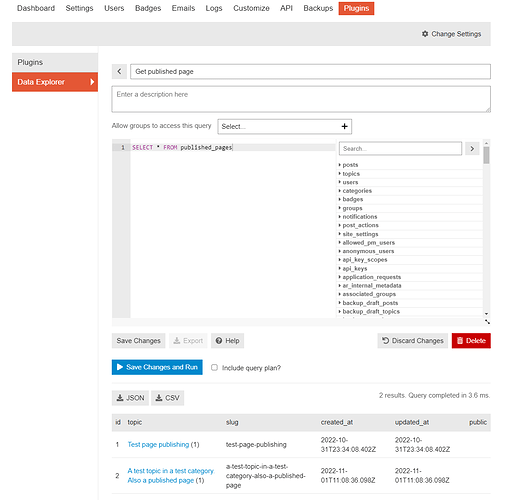Open the API admin tab

(286, 8)
